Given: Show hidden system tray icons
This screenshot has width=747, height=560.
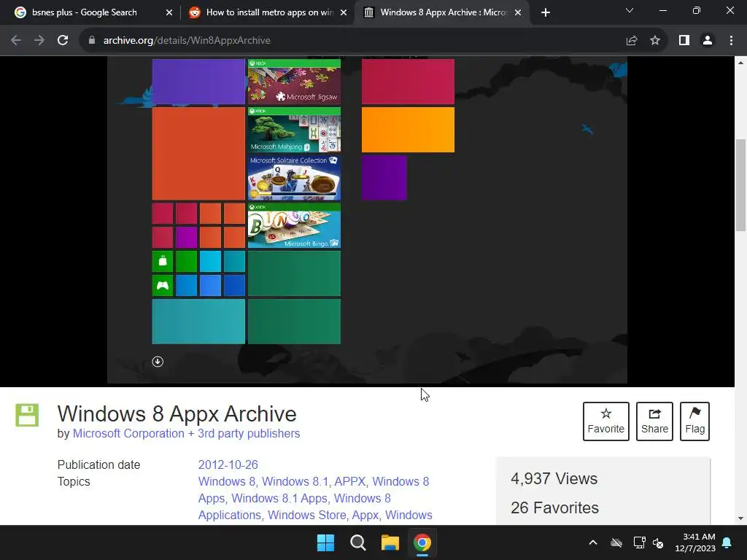Looking at the screenshot, I should coord(593,542).
